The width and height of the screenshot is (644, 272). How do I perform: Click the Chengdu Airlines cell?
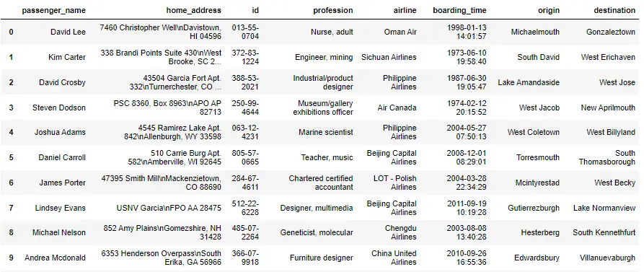click(401, 232)
